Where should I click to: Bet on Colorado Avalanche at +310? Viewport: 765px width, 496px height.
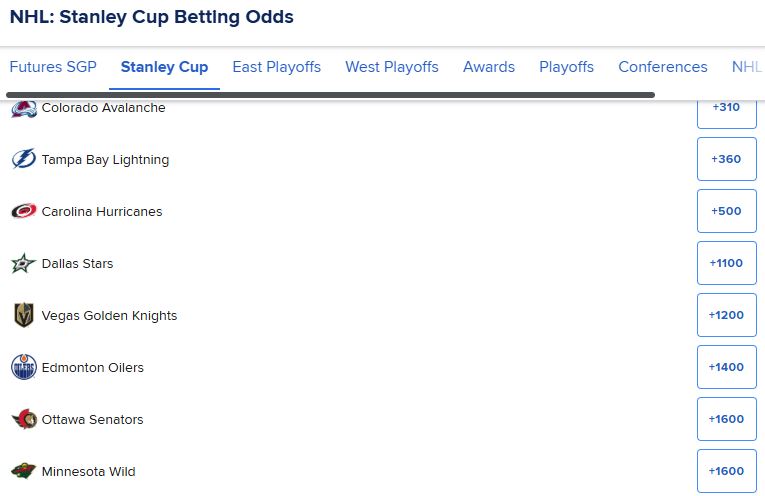click(726, 108)
